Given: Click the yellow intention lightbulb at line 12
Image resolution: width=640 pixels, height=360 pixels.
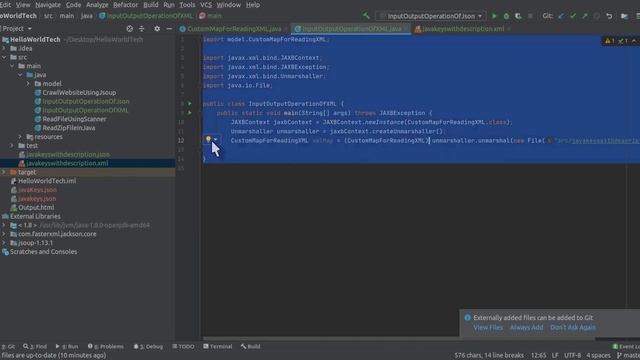Looking at the screenshot, I should tap(209, 139).
